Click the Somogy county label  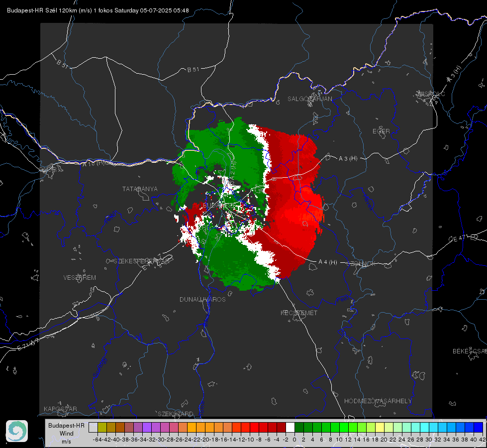click(99, 367)
